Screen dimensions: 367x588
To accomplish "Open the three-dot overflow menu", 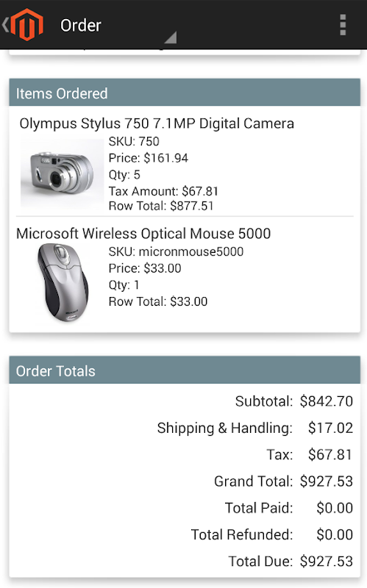I will click(x=343, y=25).
